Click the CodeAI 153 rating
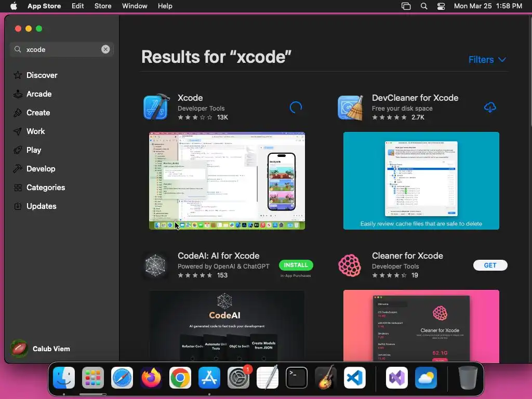Screen dimensions: 532x399 (x=203, y=275)
